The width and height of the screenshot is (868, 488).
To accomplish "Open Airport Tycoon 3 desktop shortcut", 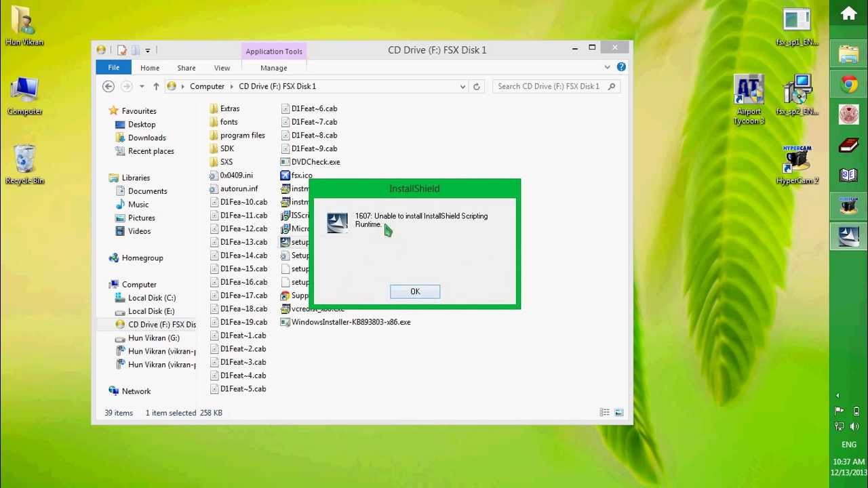I will [x=749, y=100].
